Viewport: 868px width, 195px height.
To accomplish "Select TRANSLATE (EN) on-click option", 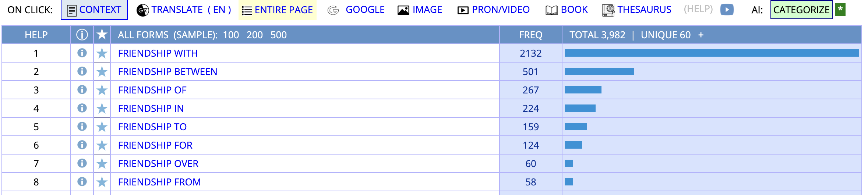I will pos(184,10).
